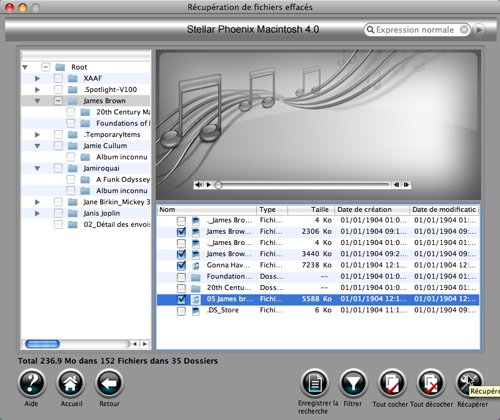Screen dimensions: 500x420
Task: Sort by Date de création column
Action: click(372, 210)
